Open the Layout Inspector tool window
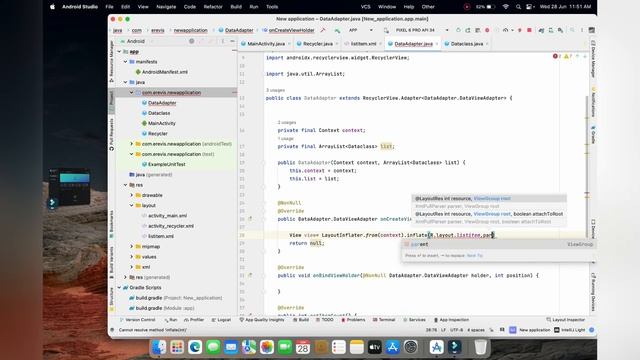This screenshot has height=360, width=640. coord(566,320)
